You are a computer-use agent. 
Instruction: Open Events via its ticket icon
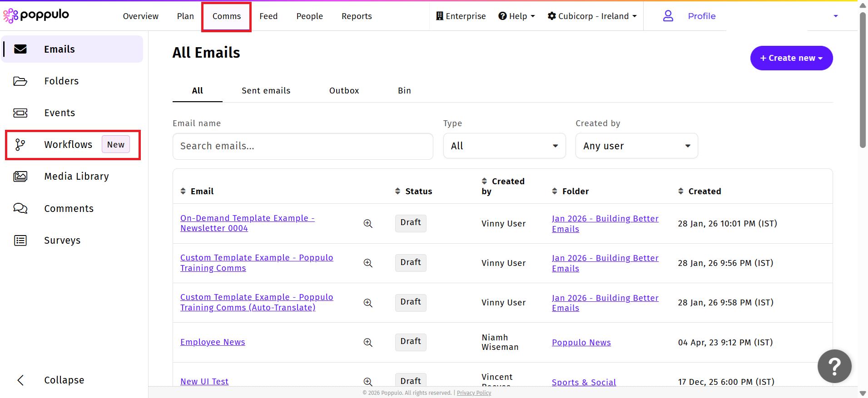(x=20, y=113)
